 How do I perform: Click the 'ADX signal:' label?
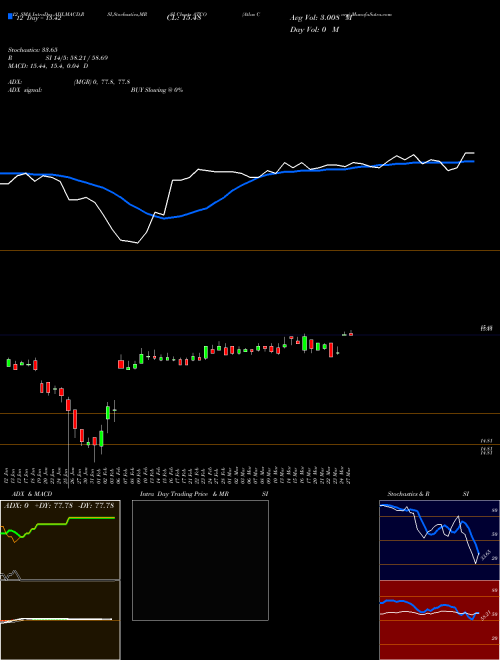pos(25,90)
